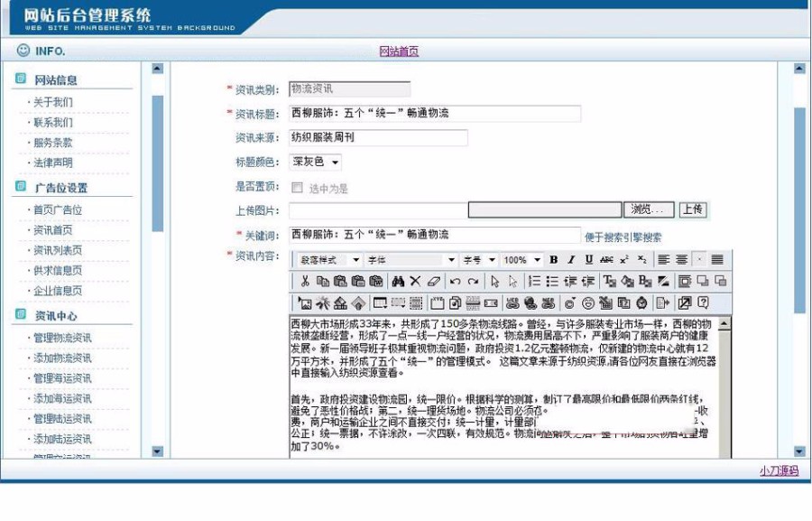Click the 资讯标题 input field

[x=435, y=114]
